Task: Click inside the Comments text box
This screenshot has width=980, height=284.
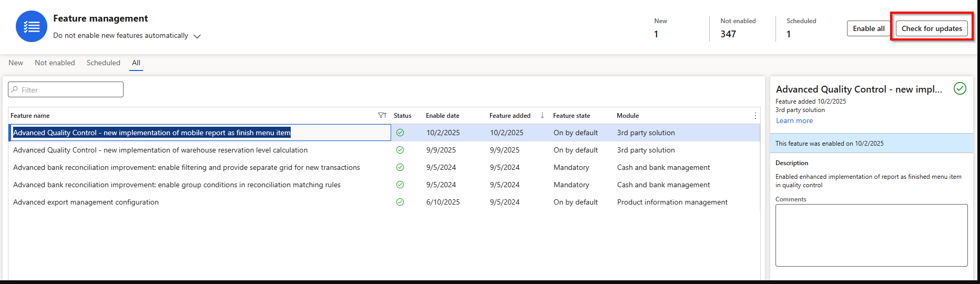Action: (871, 235)
